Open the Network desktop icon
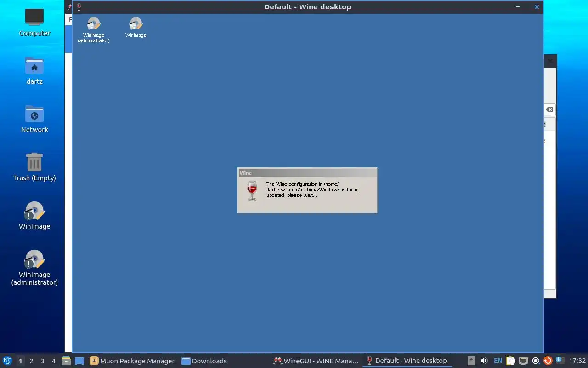The width and height of the screenshot is (588, 368). click(34, 119)
